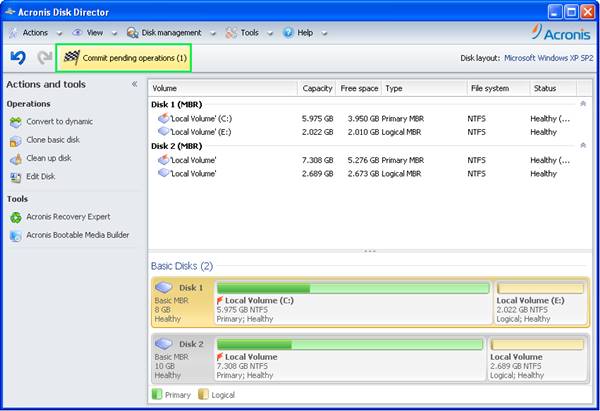Launch Acronis Recovery Expert
Screen dimensions: 600x411
coord(68,217)
